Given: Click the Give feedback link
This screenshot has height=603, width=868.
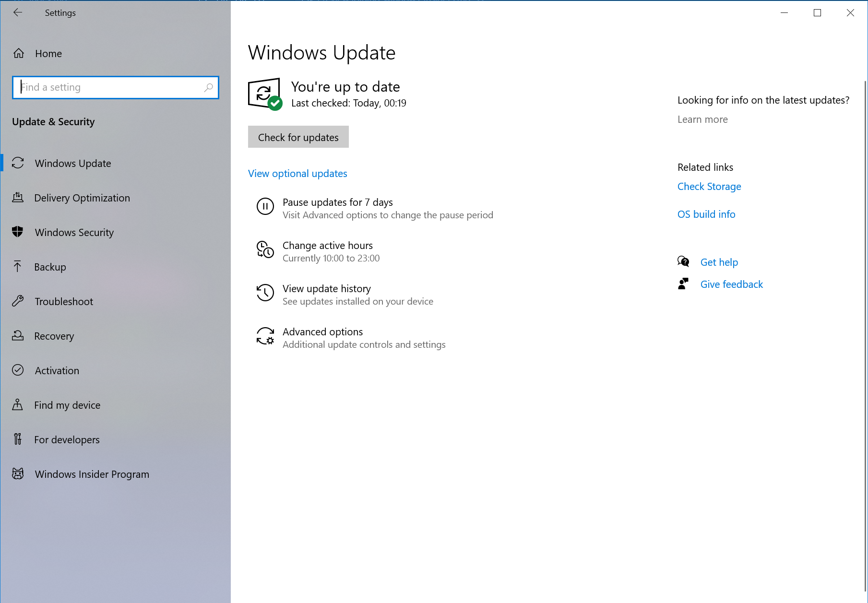Looking at the screenshot, I should (x=731, y=284).
